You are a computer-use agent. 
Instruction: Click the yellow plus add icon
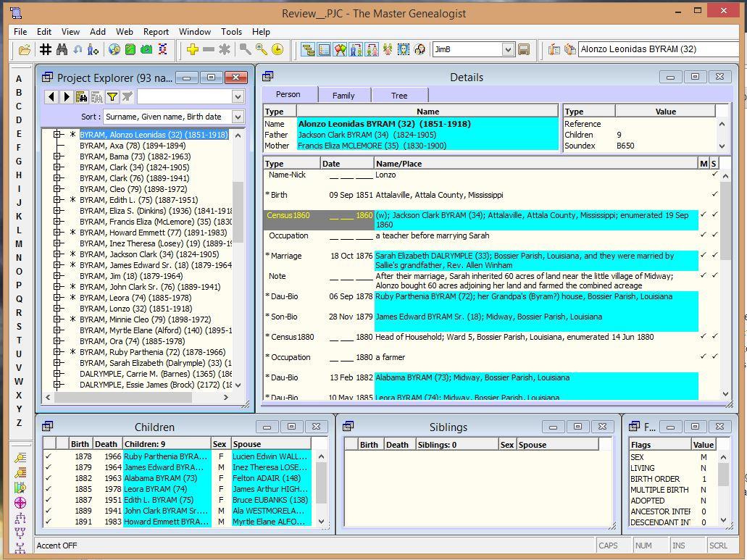193,49
